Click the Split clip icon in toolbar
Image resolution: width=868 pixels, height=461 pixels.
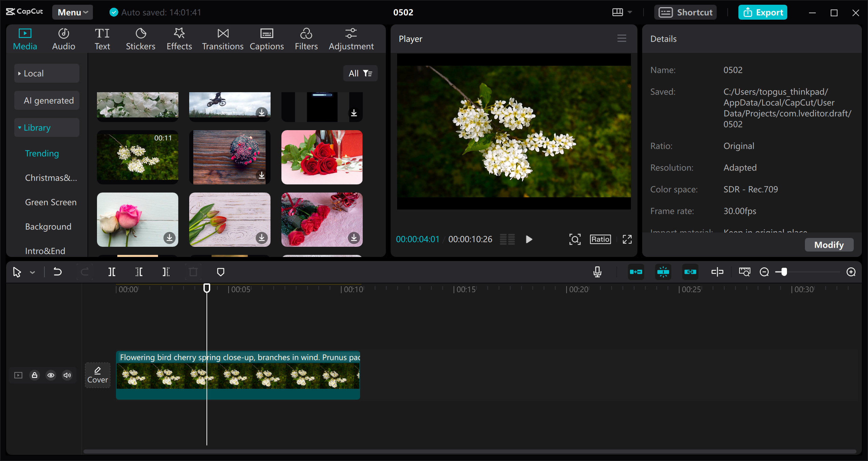112,272
